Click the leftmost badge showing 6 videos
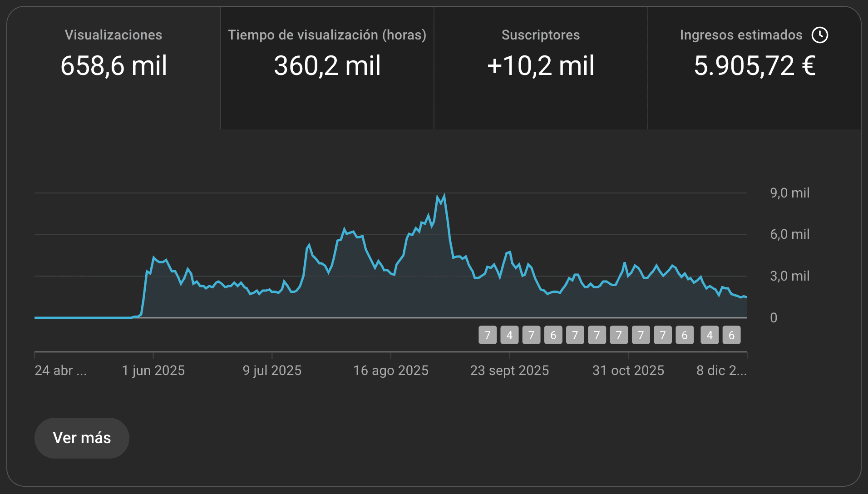Image resolution: width=868 pixels, height=494 pixels. click(x=553, y=335)
